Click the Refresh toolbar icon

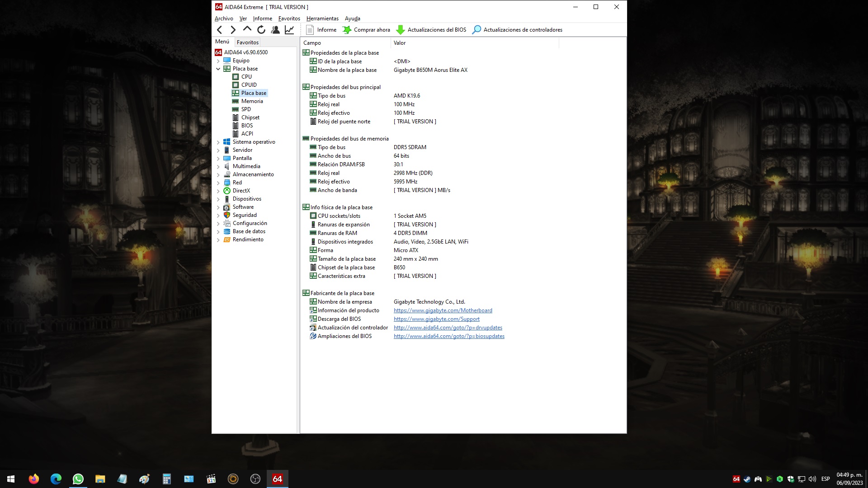(261, 30)
